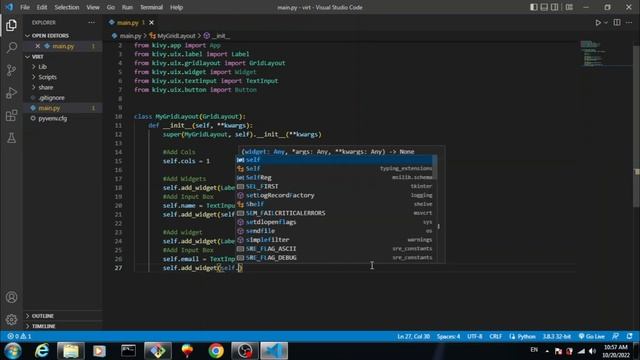The height and width of the screenshot is (360, 640).
Task: Open .gitignore file in explorer
Action: coord(62,98)
